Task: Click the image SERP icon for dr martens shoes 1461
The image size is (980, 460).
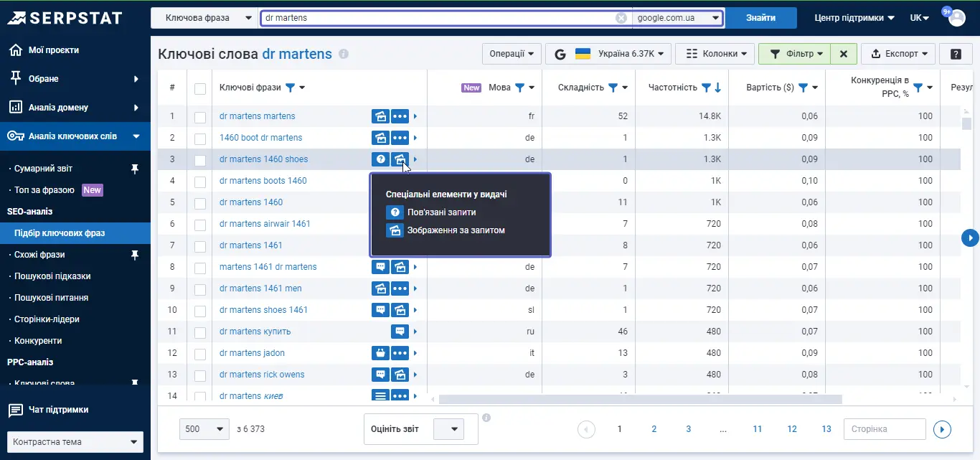Action: click(400, 310)
